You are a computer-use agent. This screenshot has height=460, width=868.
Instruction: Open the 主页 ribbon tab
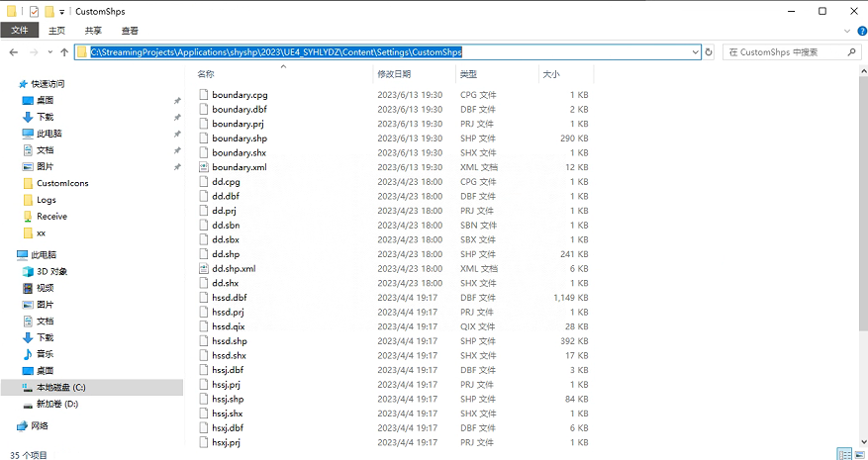point(56,31)
